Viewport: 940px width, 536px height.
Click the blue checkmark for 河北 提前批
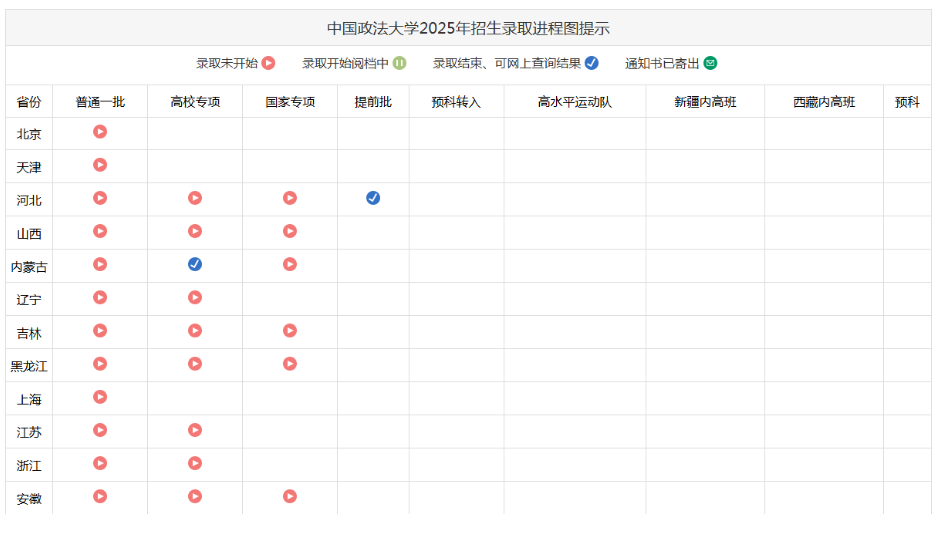(x=373, y=198)
